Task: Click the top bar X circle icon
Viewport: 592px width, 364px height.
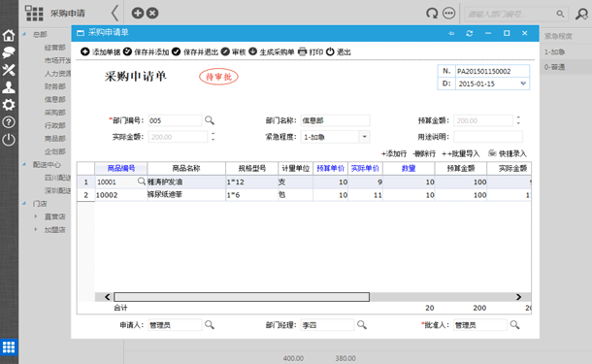Action: pyautogui.click(x=152, y=14)
